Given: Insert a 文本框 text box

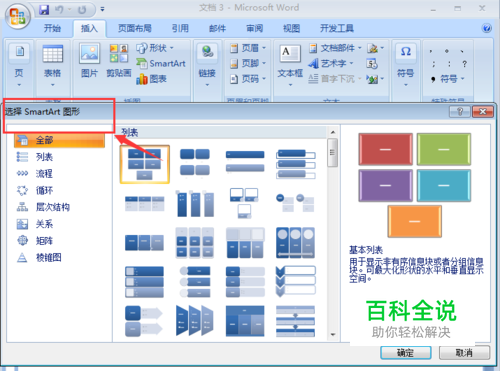Looking at the screenshot, I should [290, 66].
